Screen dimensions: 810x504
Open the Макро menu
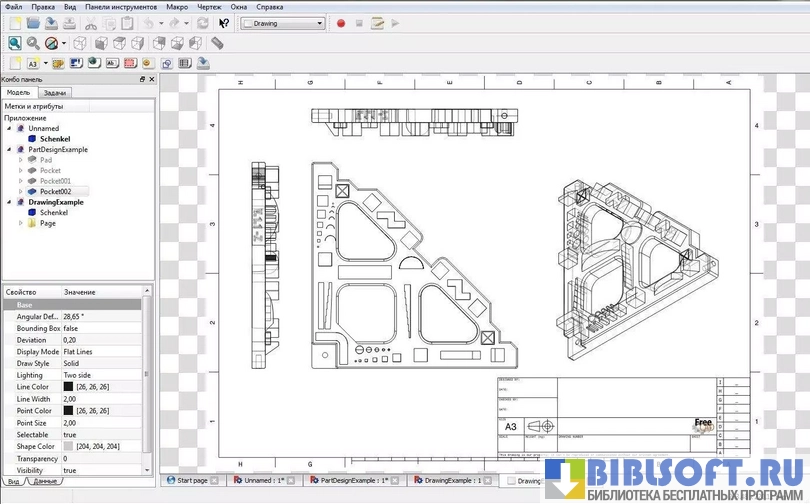(x=177, y=6)
